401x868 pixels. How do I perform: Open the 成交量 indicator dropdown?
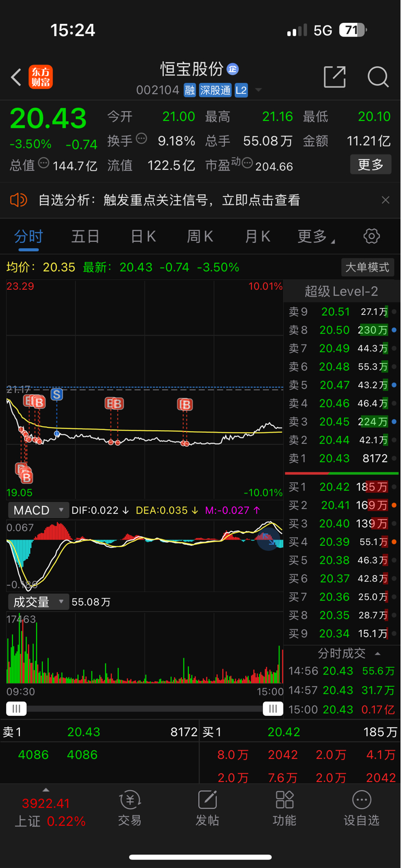click(x=38, y=602)
